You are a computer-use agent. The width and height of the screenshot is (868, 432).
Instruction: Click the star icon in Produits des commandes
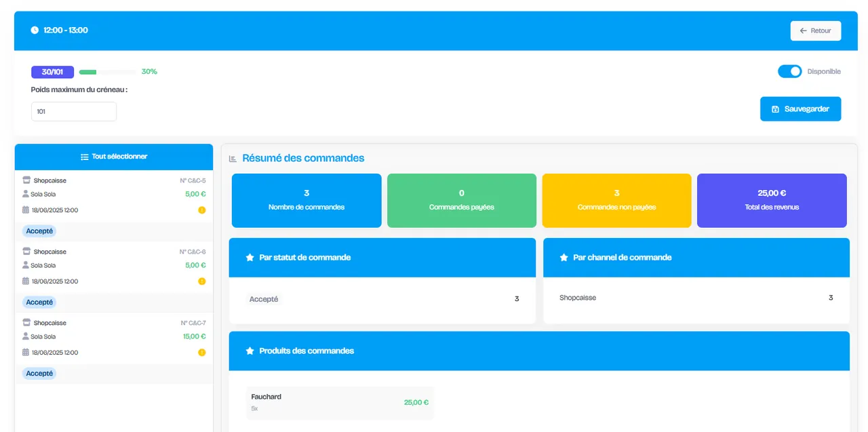[x=250, y=351]
